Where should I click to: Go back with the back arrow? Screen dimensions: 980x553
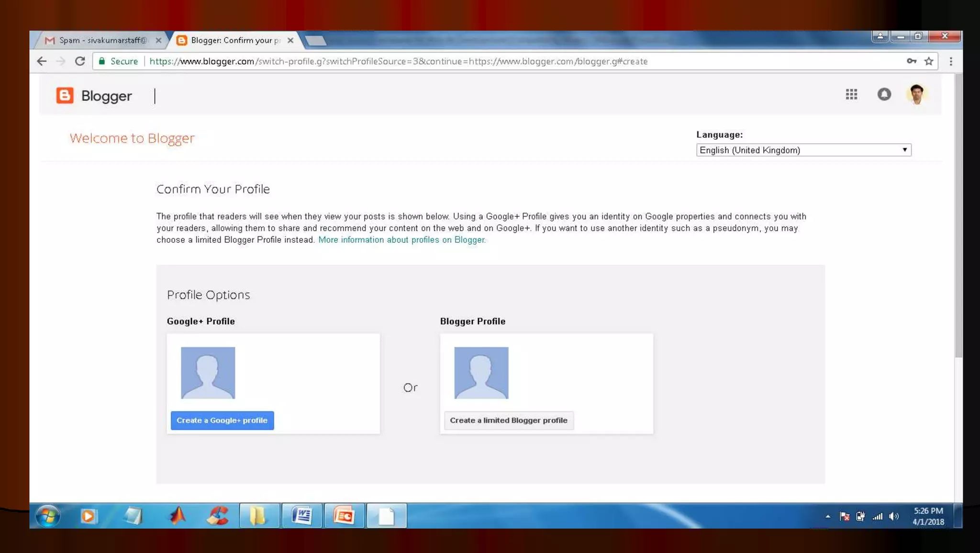click(x=42, y=61)
